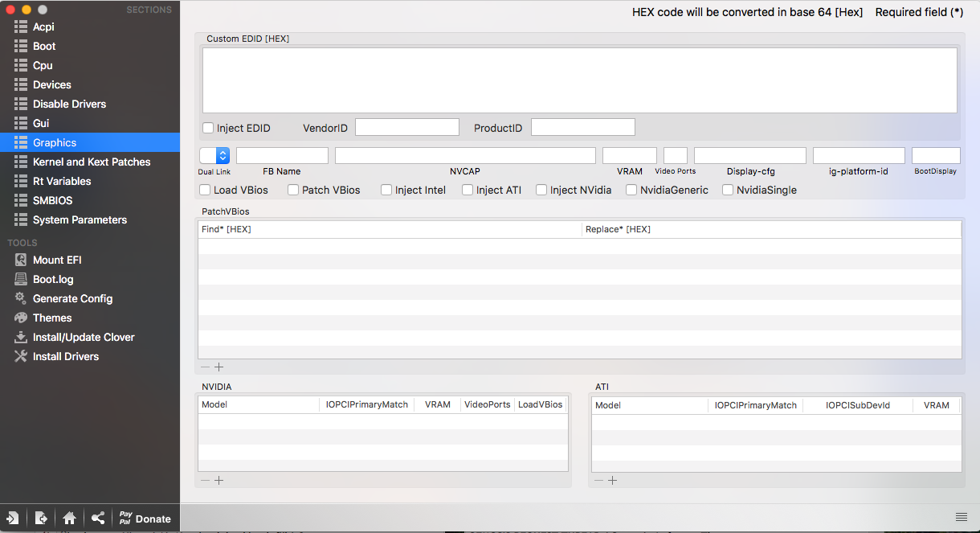
Task: Click NVIDIA table IOPCIPrimaryMatch column header
Action: coord(367,404)
